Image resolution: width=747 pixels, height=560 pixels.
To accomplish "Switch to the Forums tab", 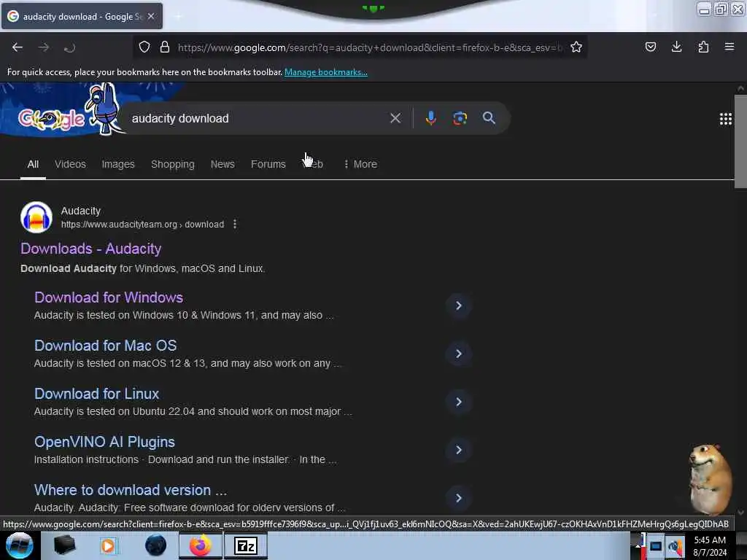I will click(268, 164).
